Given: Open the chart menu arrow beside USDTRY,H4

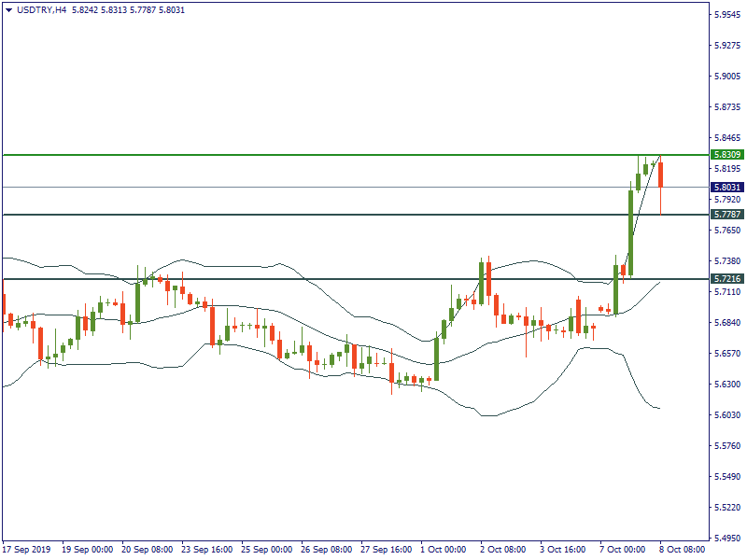Looking at the screenshot, I should [x=8, y=8].
